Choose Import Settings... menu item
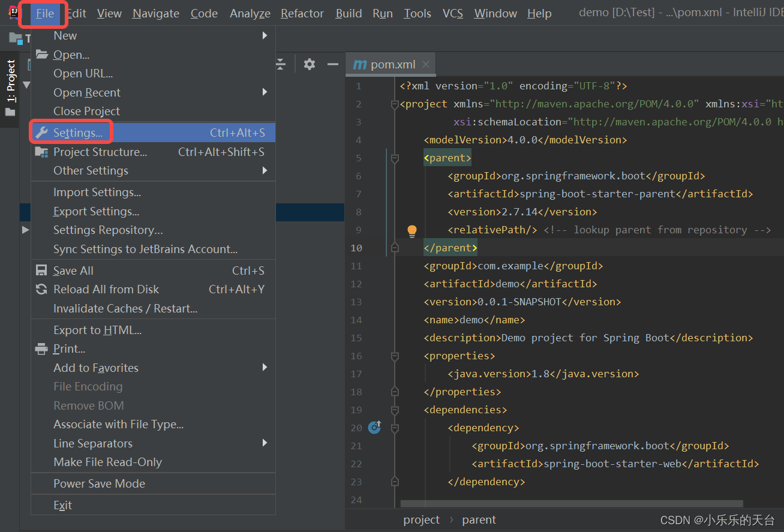Viewport: 784px width, 532px height. click(x=153, y=192)
